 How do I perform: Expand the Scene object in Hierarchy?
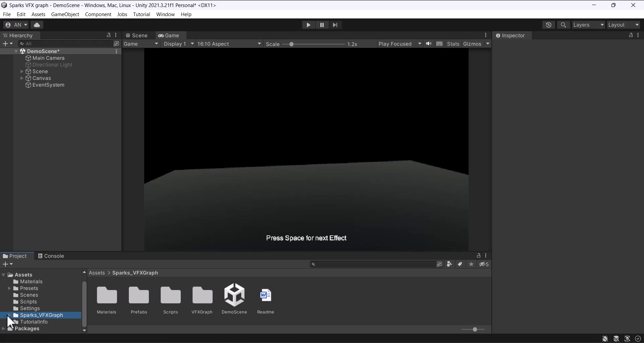point(22,71)
